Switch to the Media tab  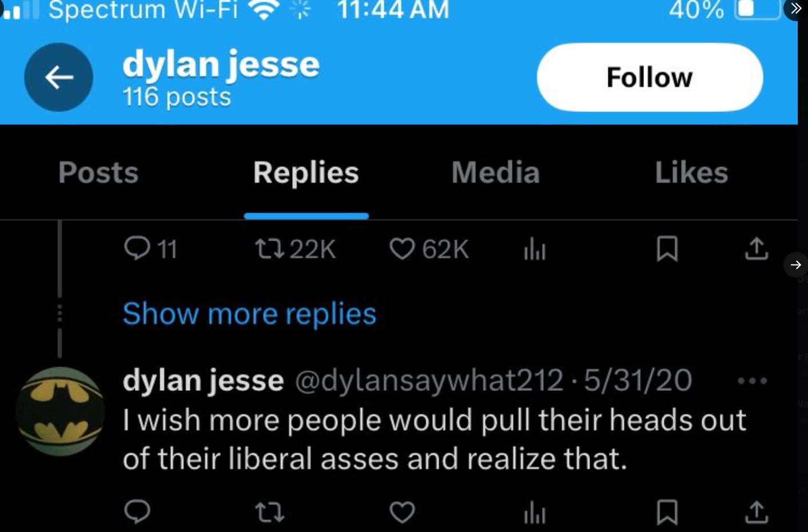click(x=495, y=172)
